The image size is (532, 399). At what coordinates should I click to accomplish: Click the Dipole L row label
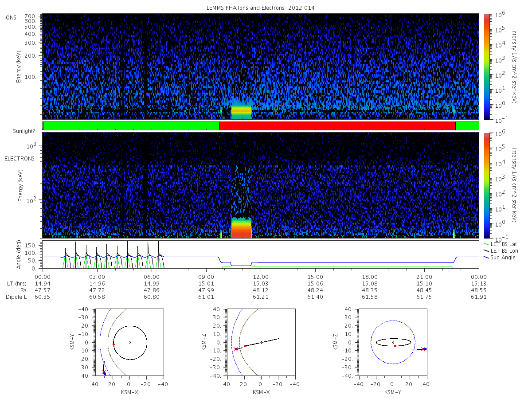(x=16, y=297)
